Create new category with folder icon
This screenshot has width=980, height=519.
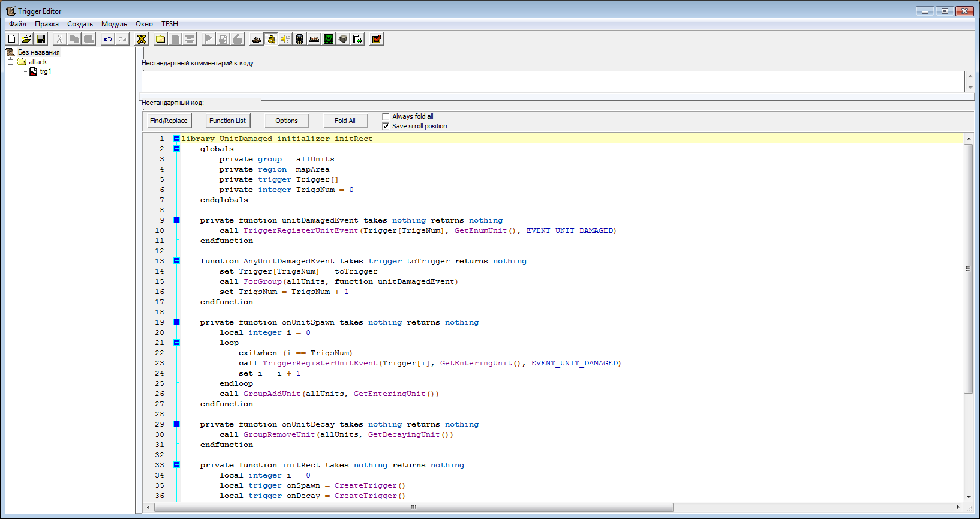(x=161, y=39)
